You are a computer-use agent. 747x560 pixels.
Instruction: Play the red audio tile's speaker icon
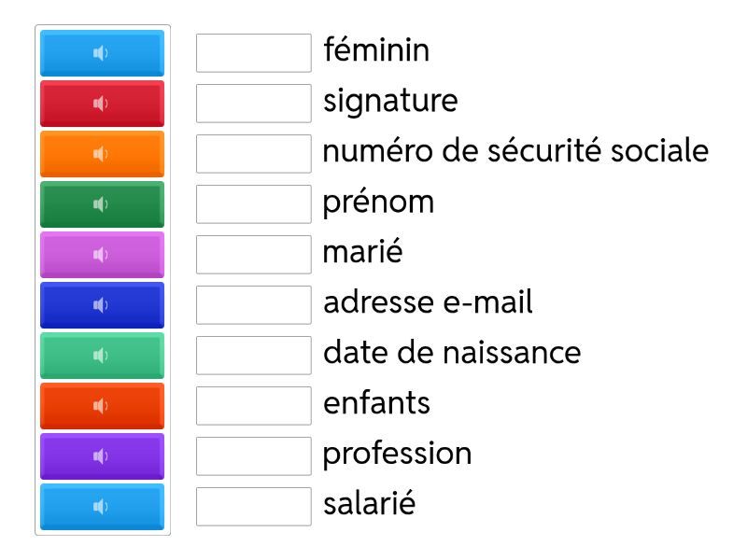[x=101, y=104]
